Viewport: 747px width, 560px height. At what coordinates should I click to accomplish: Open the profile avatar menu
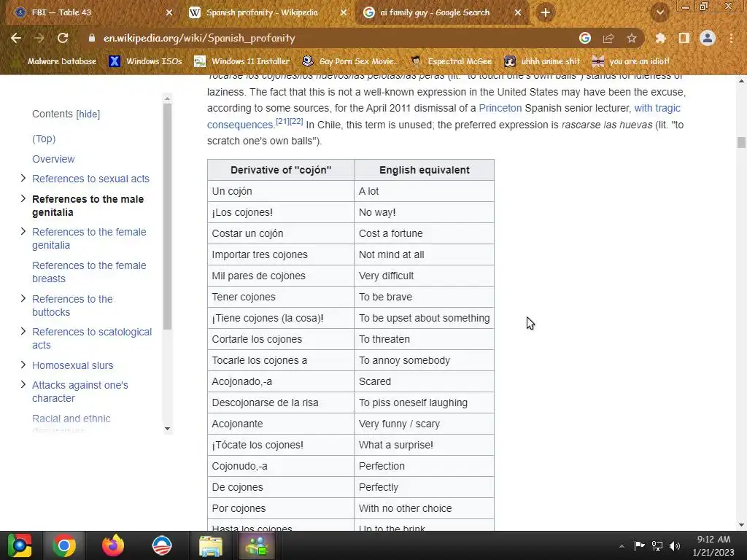click(708, 38)
